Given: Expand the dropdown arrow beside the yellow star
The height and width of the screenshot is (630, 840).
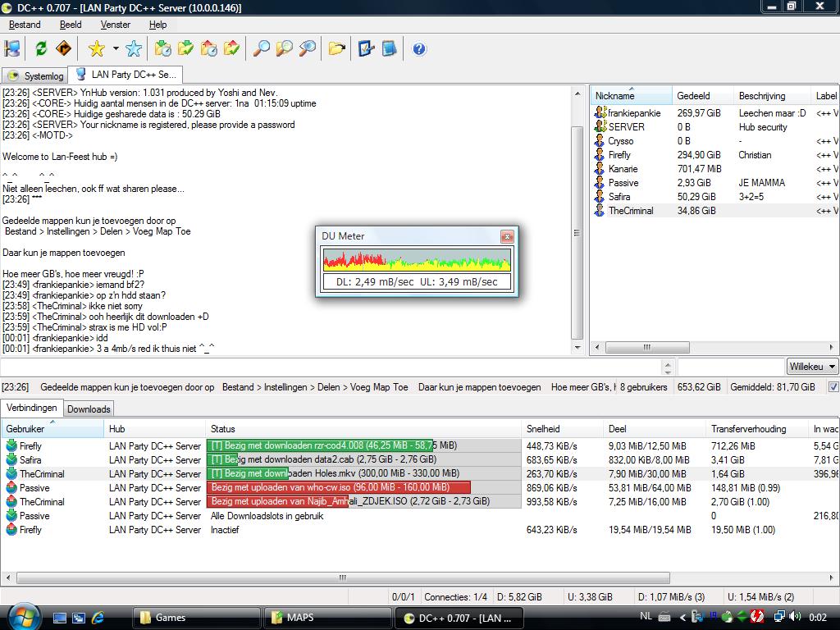Looking at the screenshot, I should [116, 49].
